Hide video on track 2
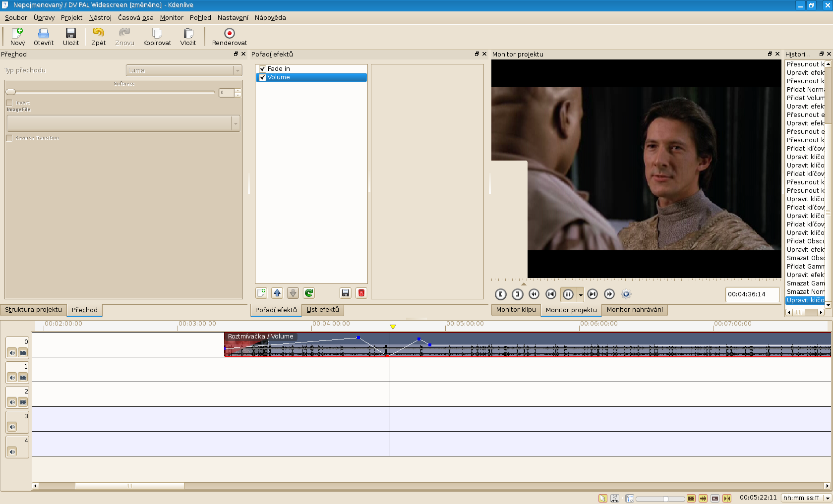This screenshot has height=504, width=833. point(23,402)
